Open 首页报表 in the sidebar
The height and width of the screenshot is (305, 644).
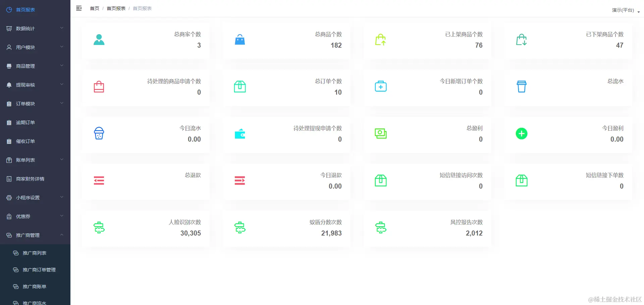(35, 10)
